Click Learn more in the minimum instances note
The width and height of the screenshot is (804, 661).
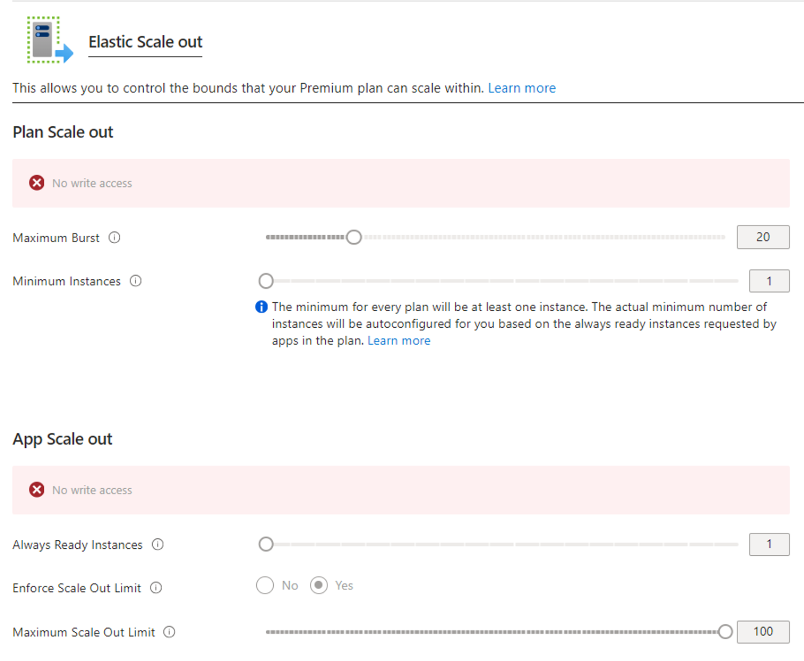pyautogui.click(x=398, y=340)
